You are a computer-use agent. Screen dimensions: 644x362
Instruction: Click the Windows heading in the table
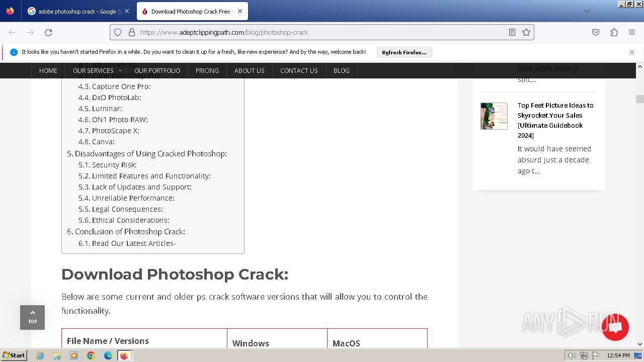(x=251, y=343)
